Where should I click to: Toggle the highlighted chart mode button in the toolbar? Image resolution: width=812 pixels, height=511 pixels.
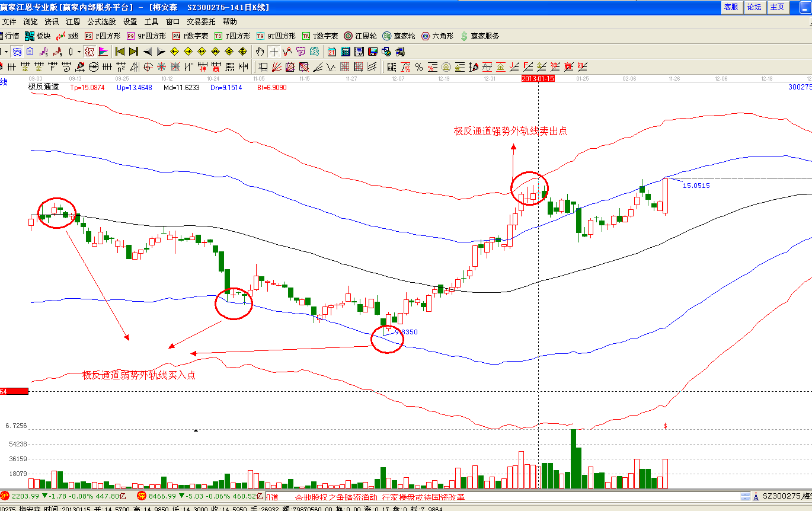coord(17,52)
